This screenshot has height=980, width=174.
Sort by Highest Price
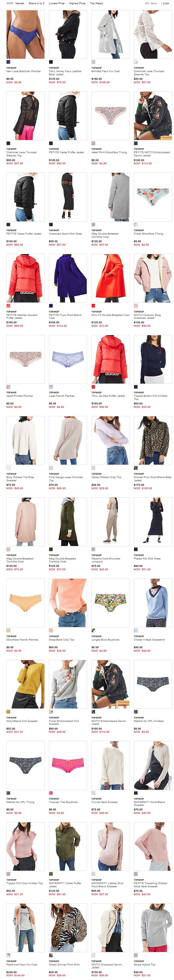point(77,3)
